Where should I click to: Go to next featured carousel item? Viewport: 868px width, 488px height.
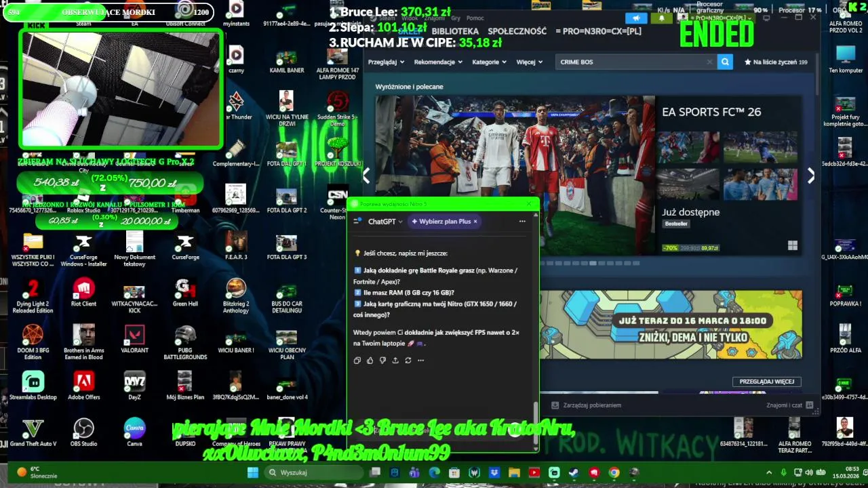pyautogui.click(x=811, y=176)
